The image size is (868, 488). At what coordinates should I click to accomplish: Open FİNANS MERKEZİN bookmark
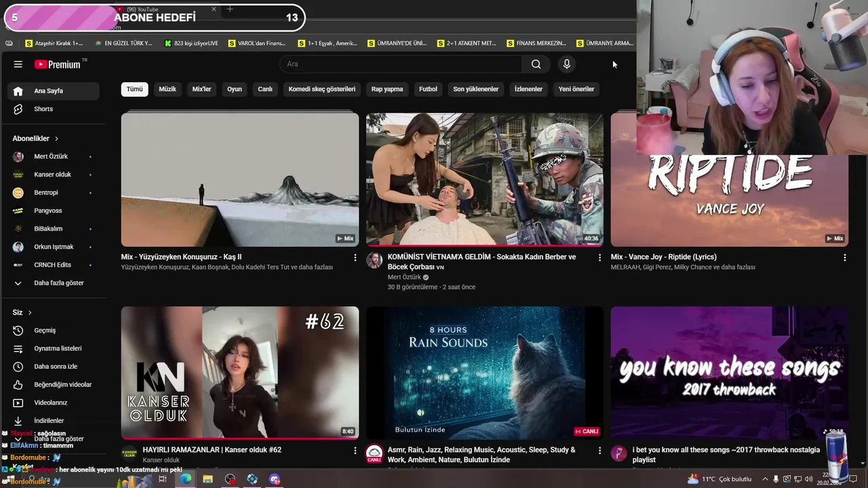(537, 43)
